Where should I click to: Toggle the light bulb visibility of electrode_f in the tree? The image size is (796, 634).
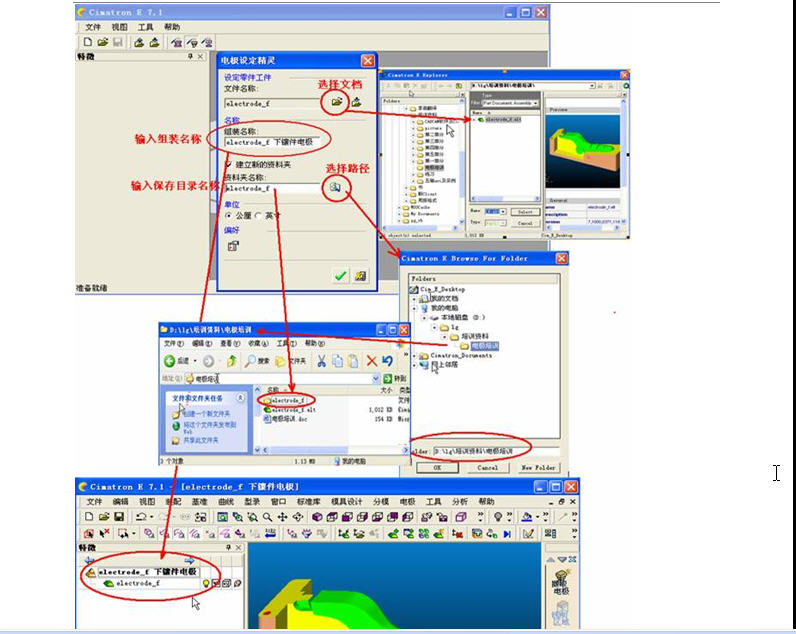206,584
